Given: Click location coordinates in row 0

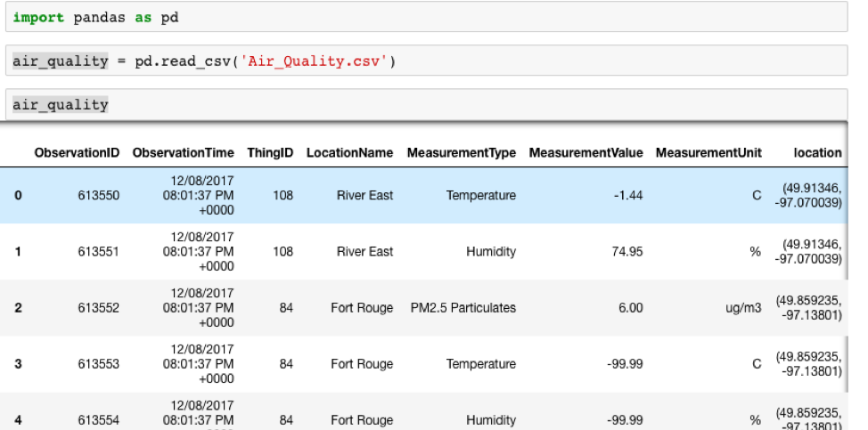Looking at the screenshot, I should [x=808, y=195].
